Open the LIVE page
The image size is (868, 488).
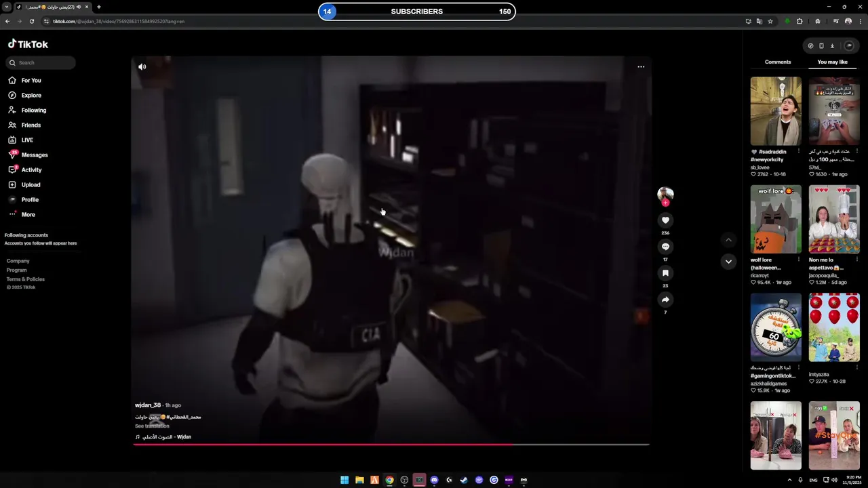[x=20, y=140]
